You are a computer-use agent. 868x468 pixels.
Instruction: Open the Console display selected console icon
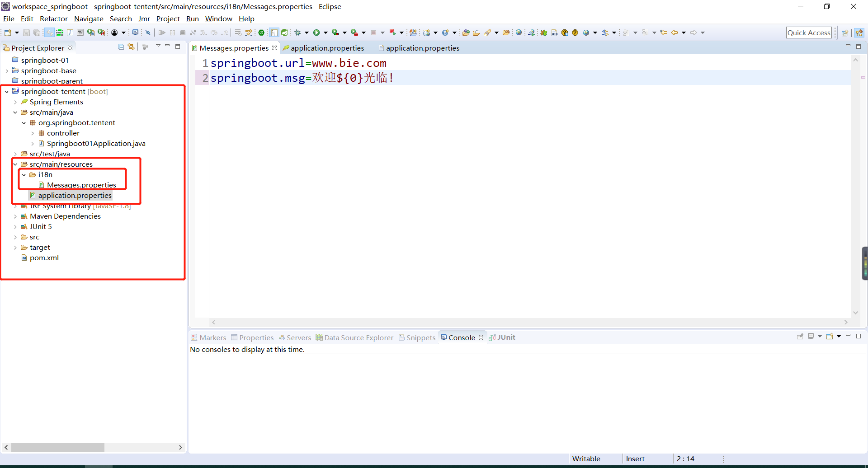(811, 337)
